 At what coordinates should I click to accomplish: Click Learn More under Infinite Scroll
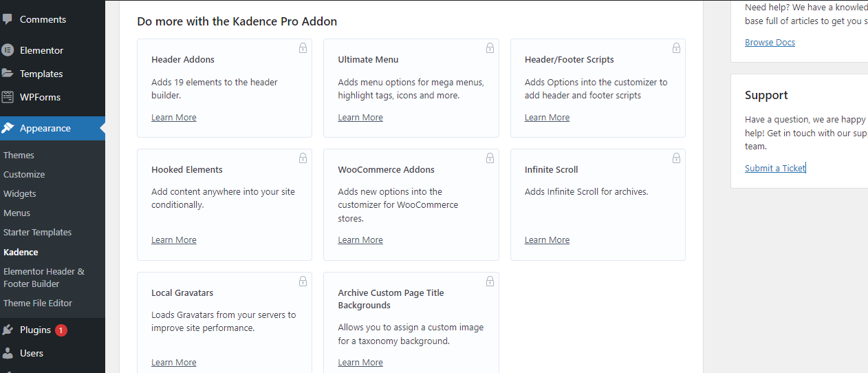click(547, 240)
